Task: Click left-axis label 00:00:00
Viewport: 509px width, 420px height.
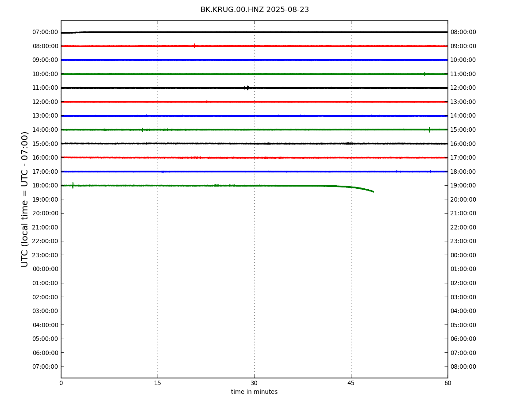Action: point(46,269)
